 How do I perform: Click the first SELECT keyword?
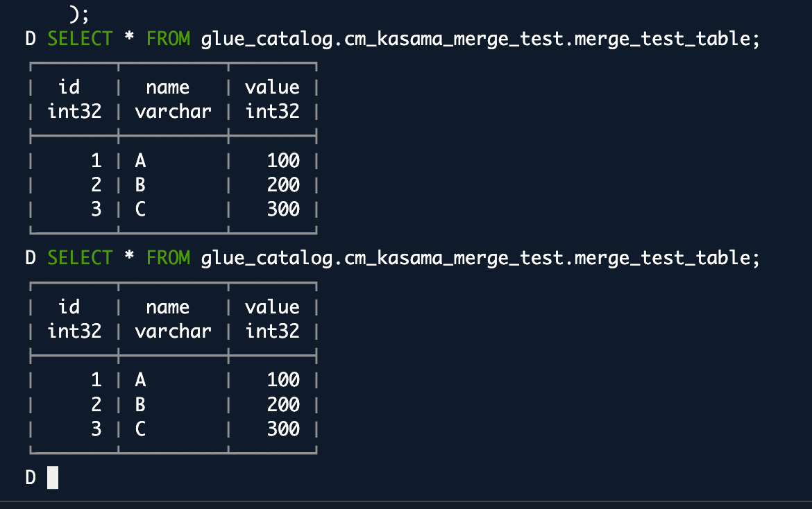[81, 39]
